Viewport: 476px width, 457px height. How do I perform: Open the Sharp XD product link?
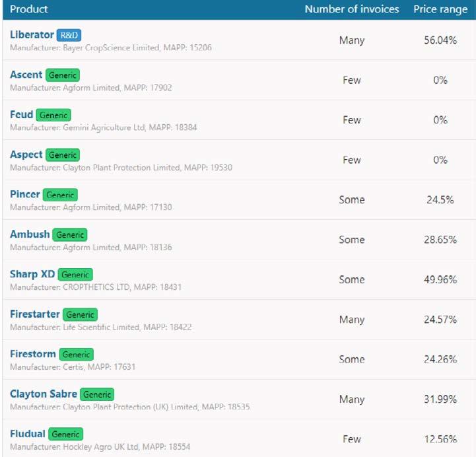tap(32, 274)
